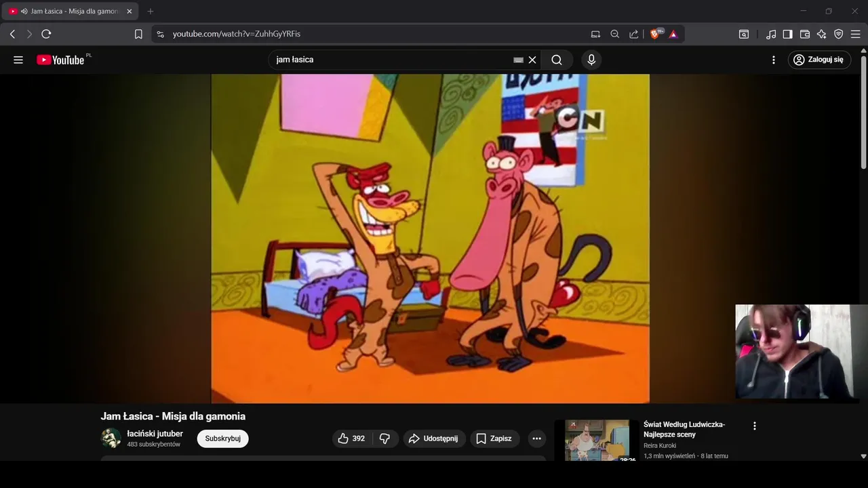The height and width of the screenshot is (488, 868).
Task: Go back to the previous page
Action: pyautogui.click(x=12, y=34)
